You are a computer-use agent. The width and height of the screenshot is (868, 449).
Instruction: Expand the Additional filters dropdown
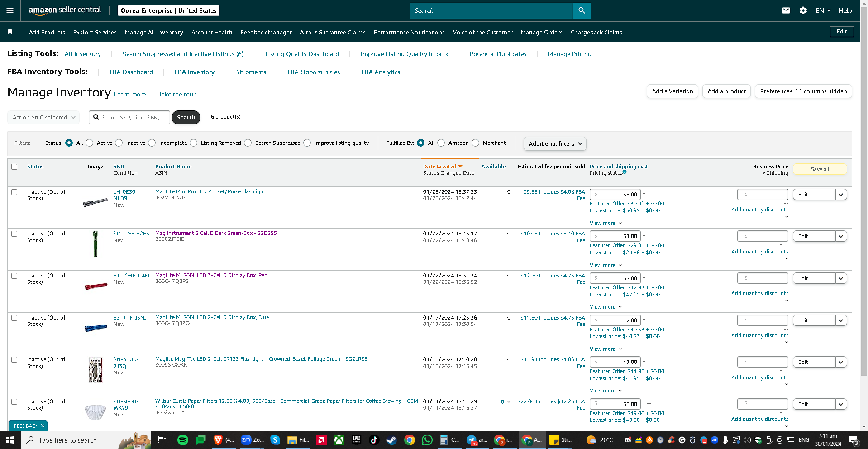pos(555,143)
